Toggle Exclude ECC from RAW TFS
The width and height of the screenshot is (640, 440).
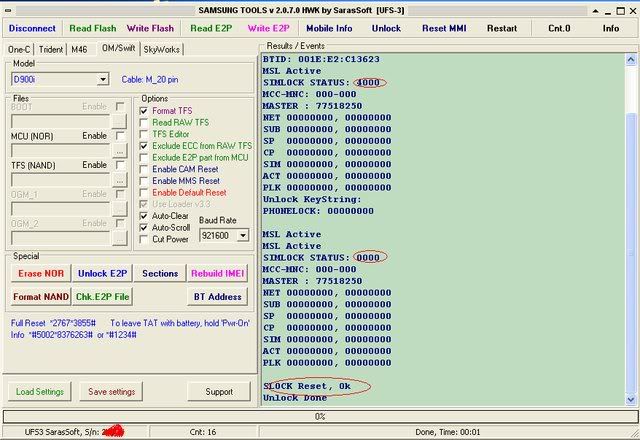point(144,146)
